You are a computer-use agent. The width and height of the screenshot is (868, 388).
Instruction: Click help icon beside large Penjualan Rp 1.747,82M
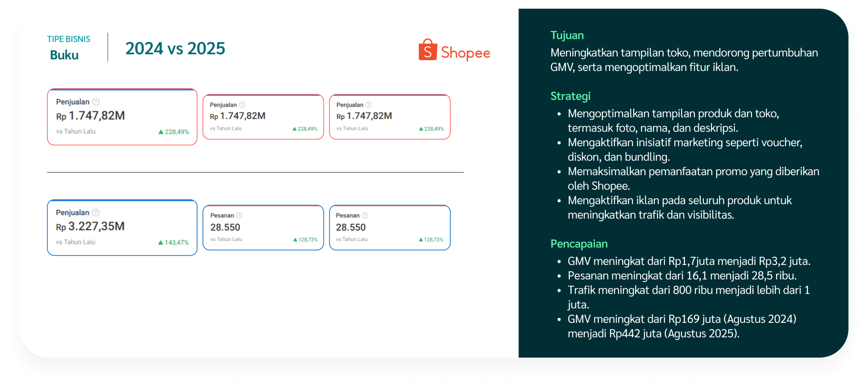tap(96, 101)
